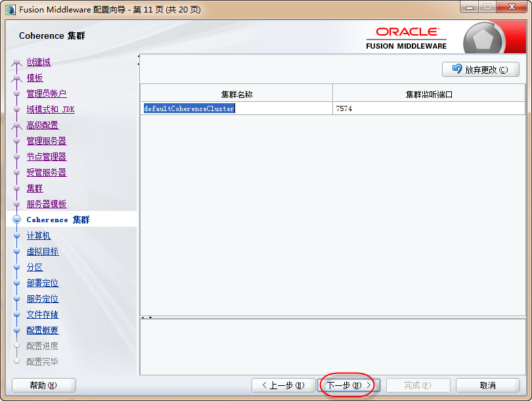Click the 下一步 (N) next button
The width and height of the screenshot is (532, 401).
click(x=349, y=385)
